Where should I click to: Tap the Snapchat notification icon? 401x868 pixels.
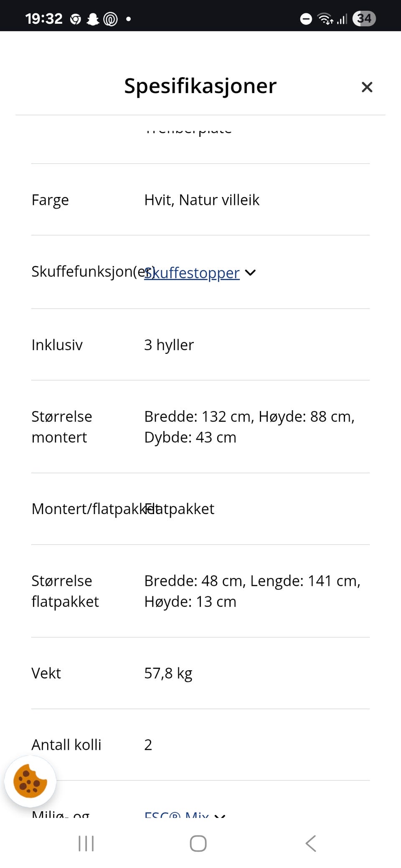pyautogui.click(x=93, y=18)
